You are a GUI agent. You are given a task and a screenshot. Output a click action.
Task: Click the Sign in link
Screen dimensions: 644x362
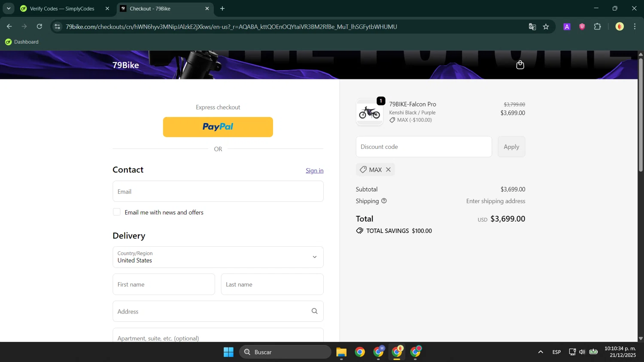[314, 171]
